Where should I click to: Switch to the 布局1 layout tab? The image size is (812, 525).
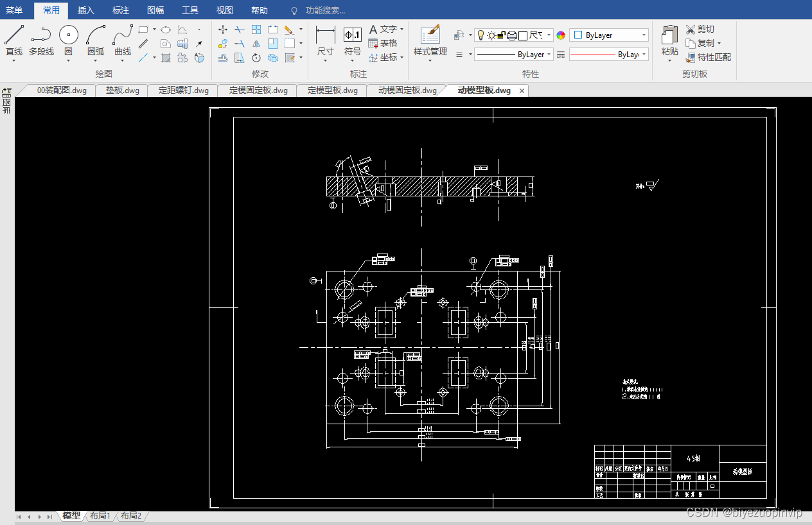tap(100, 515)
